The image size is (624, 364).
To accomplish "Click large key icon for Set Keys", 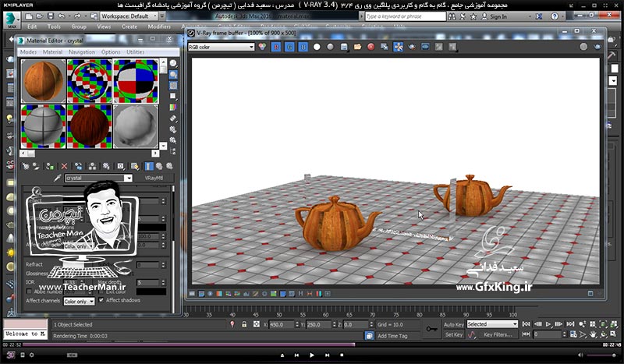I will 432,329.
